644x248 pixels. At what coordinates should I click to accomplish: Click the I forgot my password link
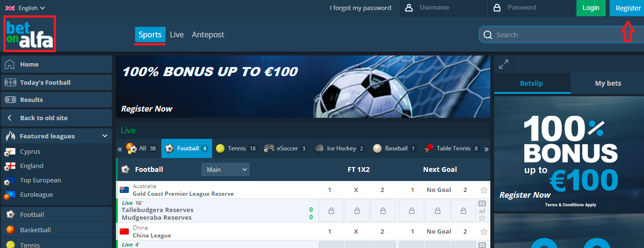pos(361,8)
